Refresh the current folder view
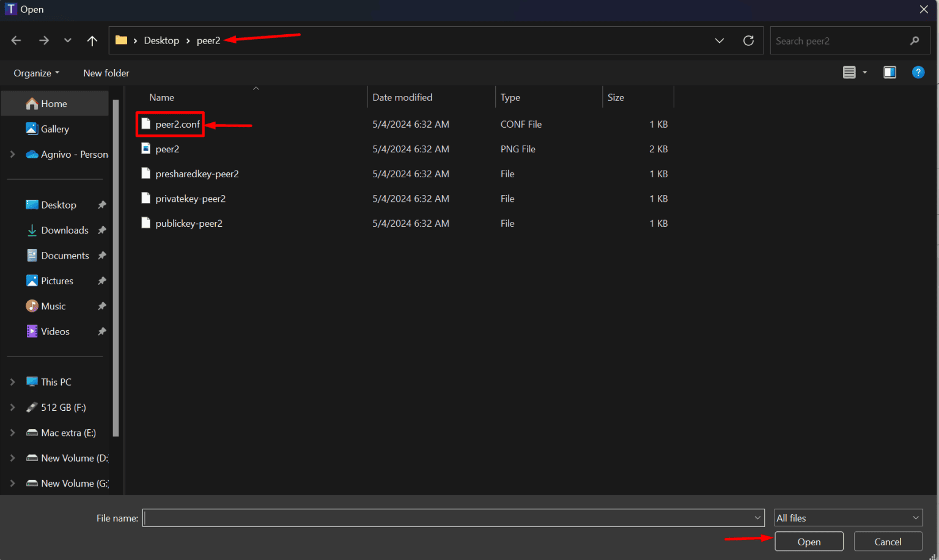 point(748,40)
